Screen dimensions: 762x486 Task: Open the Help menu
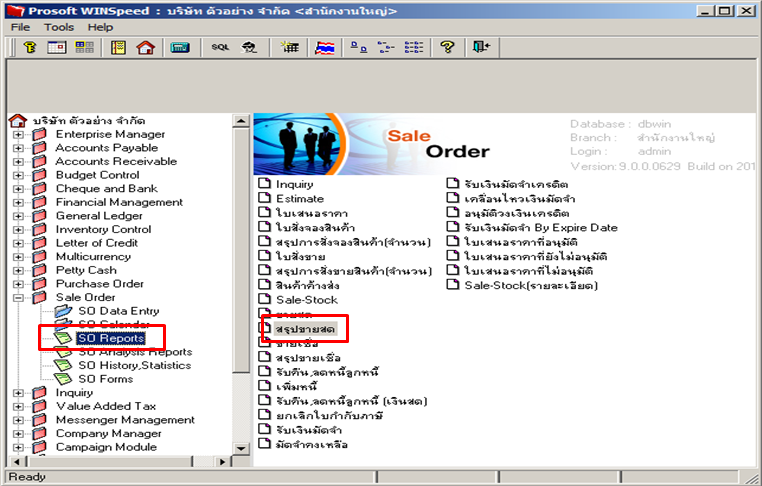(100, 27)
